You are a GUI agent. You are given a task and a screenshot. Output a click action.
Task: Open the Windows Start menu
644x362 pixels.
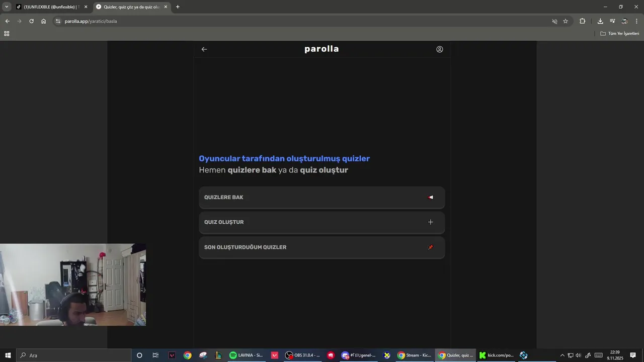pyautogui.click(x=8, y=355)
